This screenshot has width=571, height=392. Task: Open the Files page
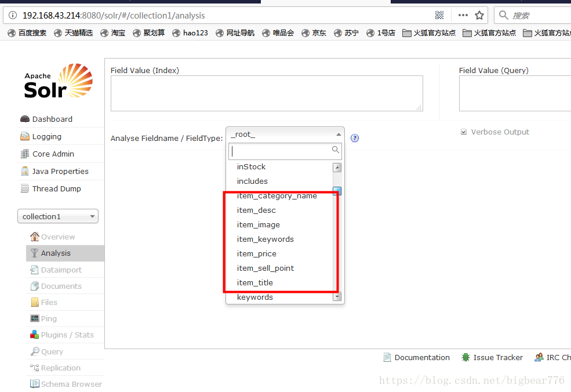pyautogui.click(x=49, y=302)
